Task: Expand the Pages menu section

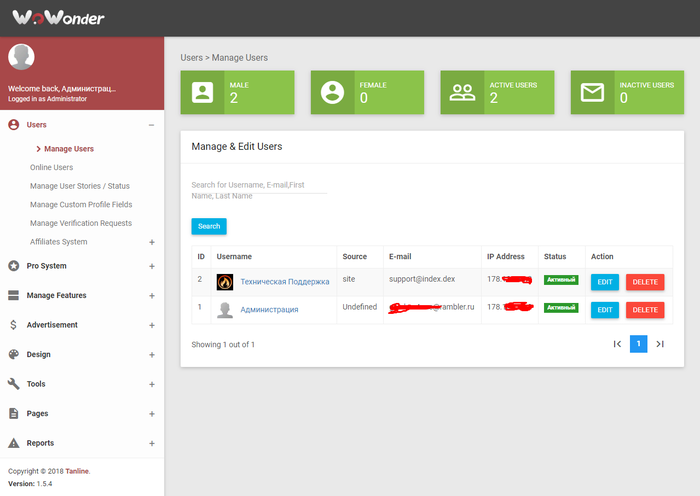Action: 152,414
